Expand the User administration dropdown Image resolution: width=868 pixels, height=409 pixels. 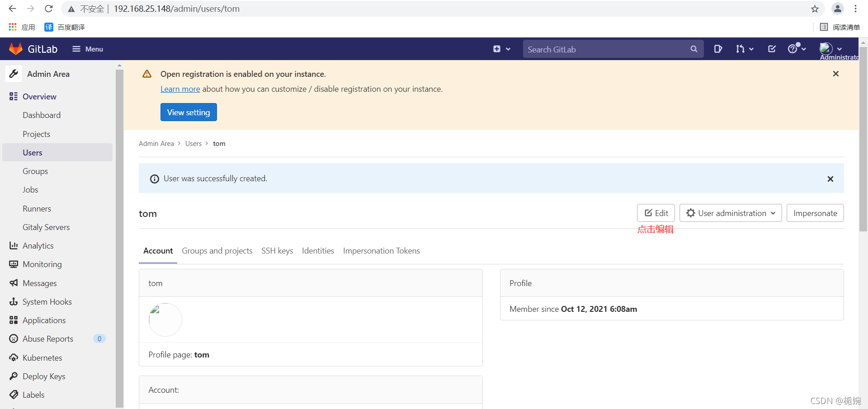pyautogui.click(x=731, y=213)
